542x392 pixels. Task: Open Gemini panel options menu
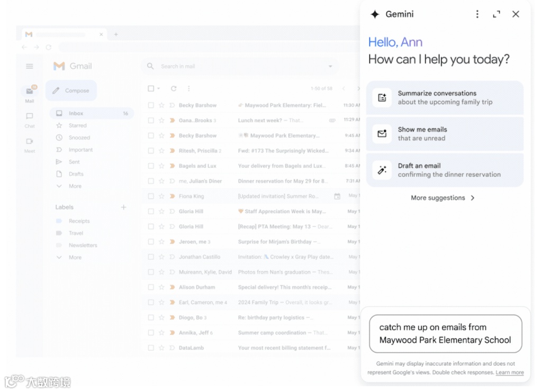[477, 14]
